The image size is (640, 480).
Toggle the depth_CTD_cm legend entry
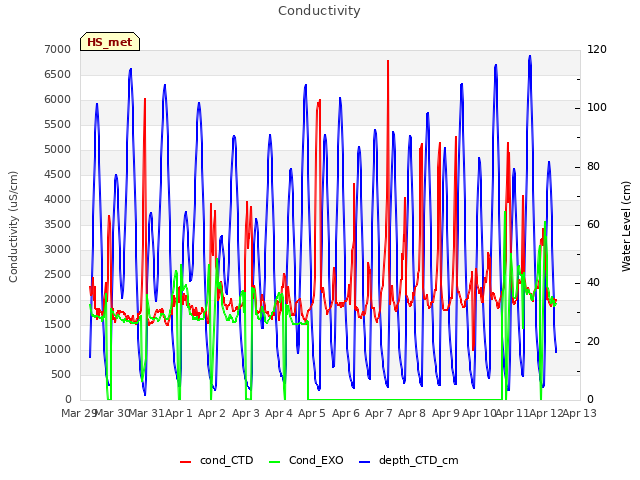(409, 460)
